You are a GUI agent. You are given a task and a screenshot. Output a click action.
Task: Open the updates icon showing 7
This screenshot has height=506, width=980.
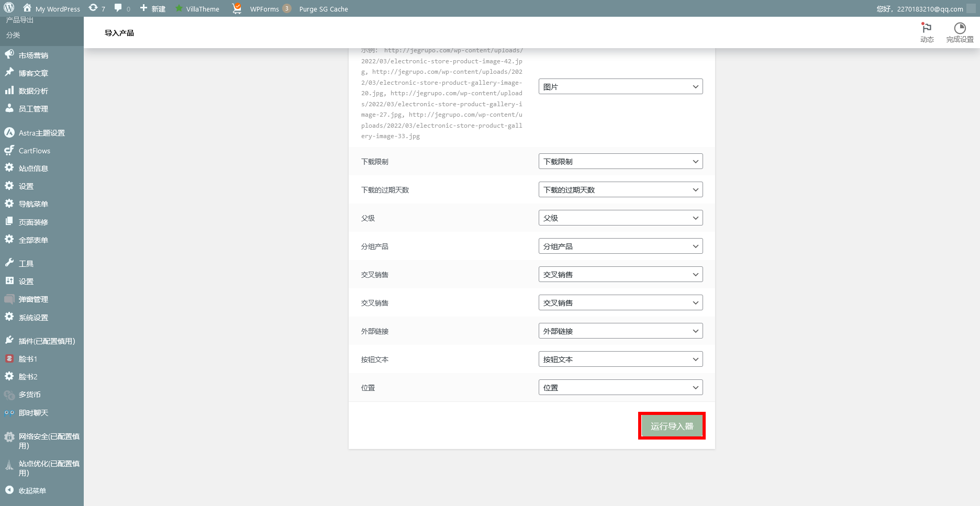[x=97, y=8]
